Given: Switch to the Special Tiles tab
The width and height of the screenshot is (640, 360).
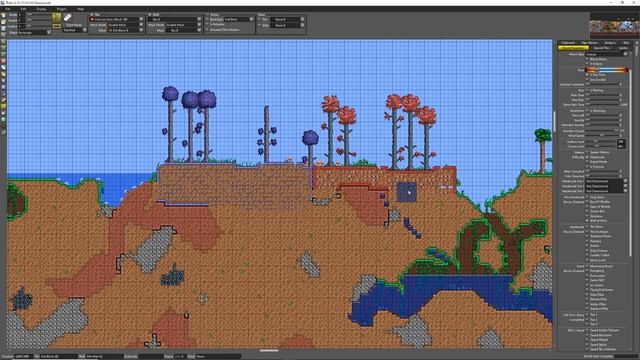Looking at the screenshot, I should coord(602,48).
